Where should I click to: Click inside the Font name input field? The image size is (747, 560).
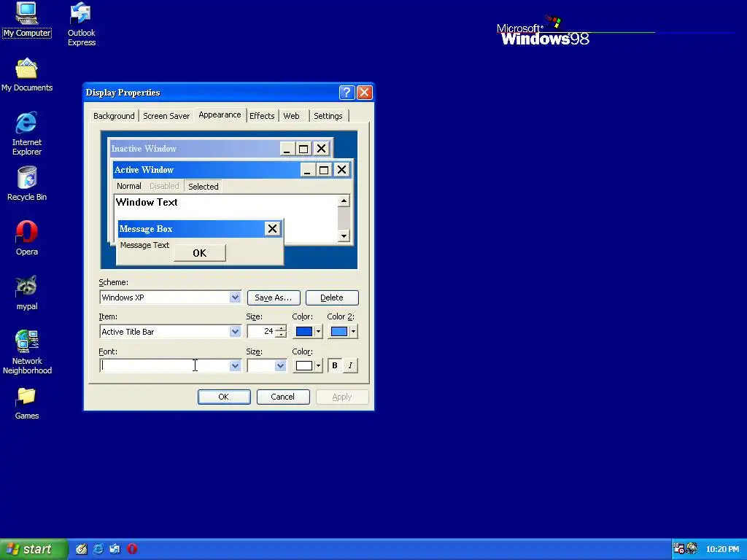[x=165, y=366]
